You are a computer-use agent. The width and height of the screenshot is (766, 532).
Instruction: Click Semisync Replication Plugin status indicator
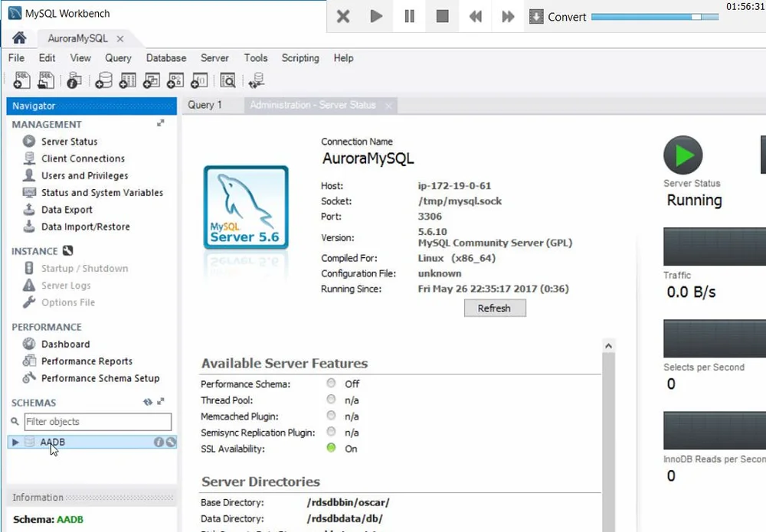click(331, 432)
